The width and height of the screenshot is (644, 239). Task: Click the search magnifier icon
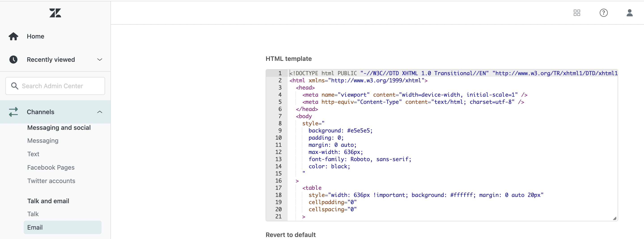tap(15, 86)
